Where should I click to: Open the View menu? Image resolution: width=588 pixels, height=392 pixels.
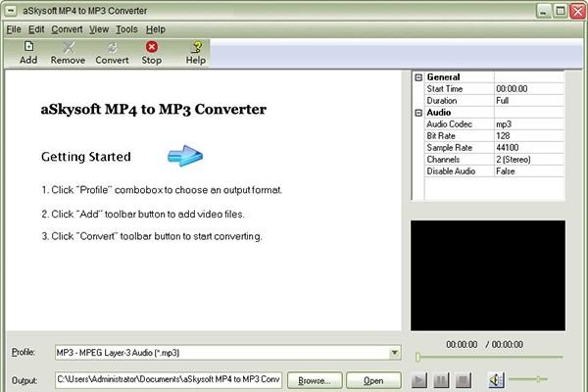99,29
